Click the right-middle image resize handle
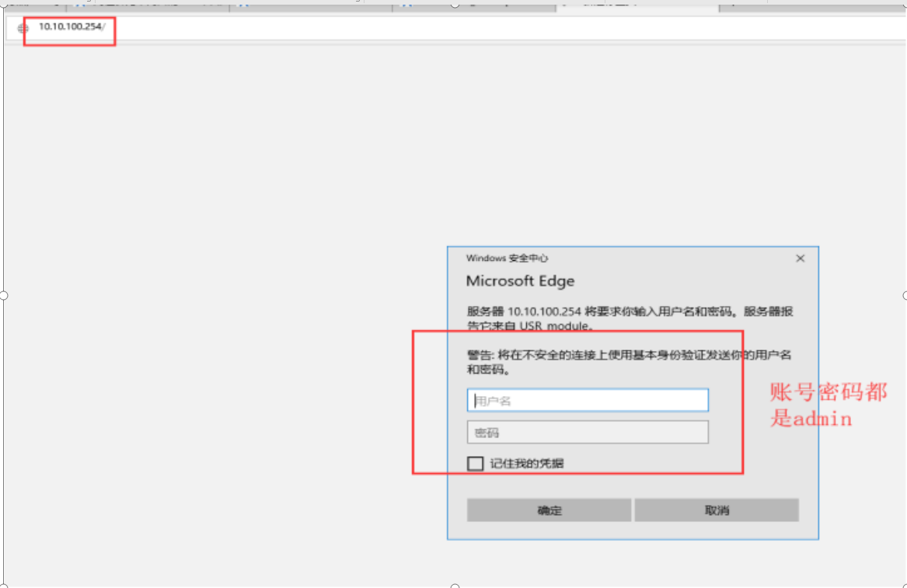The image size is (907, 588). click(905, 295)
